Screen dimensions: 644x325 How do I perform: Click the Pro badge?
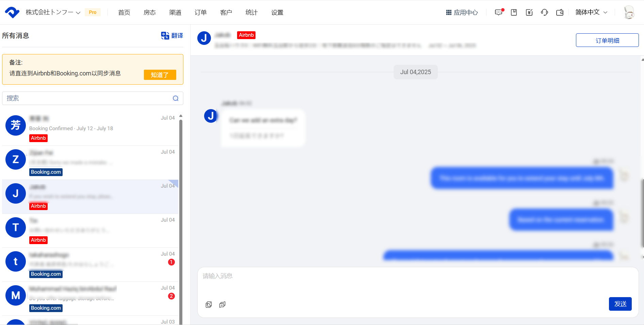point(93,12)
